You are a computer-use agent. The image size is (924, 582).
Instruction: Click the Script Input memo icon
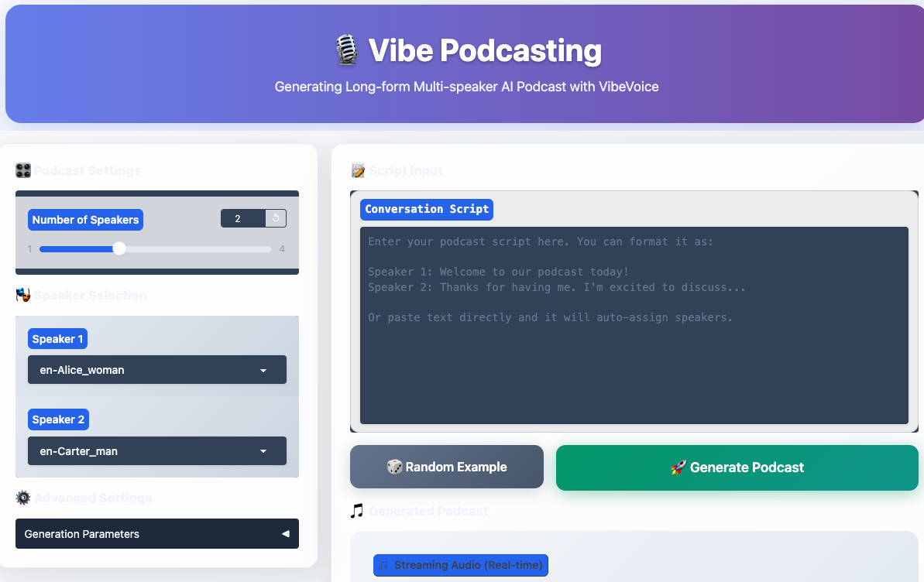point(358,171)
